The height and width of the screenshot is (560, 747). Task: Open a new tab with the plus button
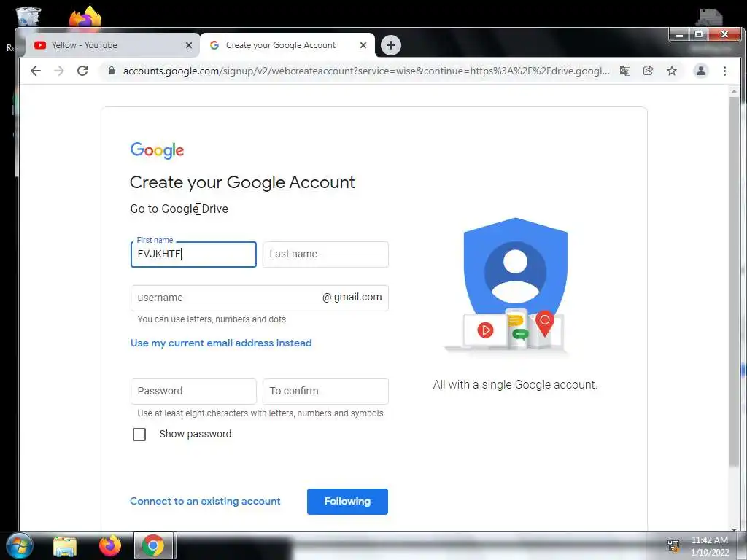coord(391,45)
